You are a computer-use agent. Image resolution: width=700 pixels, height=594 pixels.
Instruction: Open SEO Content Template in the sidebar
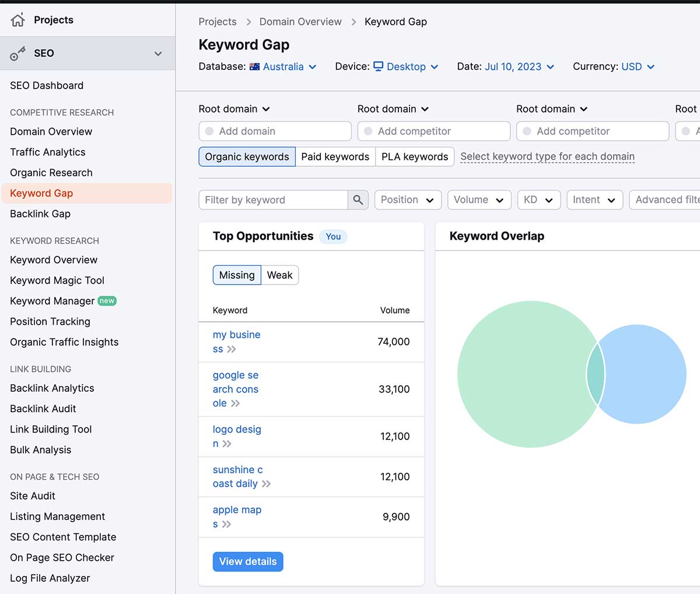tap(63, 537)
